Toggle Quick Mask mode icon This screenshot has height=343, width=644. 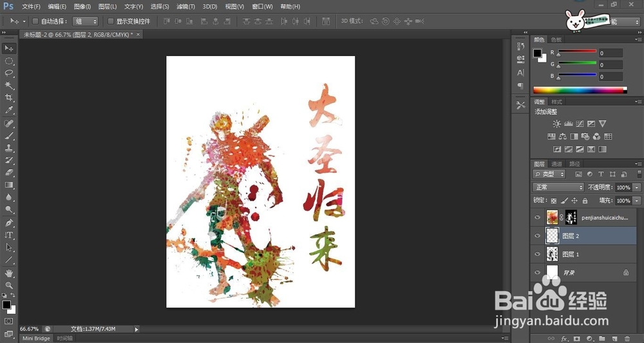8,321
